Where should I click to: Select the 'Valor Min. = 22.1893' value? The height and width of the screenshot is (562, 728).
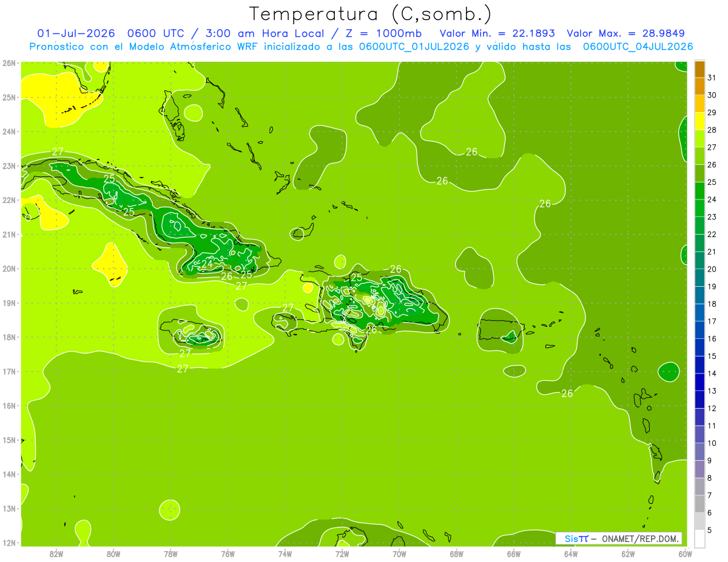tap(498, 33)
